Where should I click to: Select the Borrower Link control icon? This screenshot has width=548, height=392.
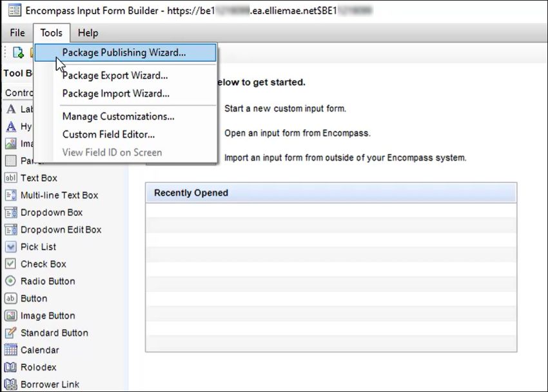click(x=11, y=384)
